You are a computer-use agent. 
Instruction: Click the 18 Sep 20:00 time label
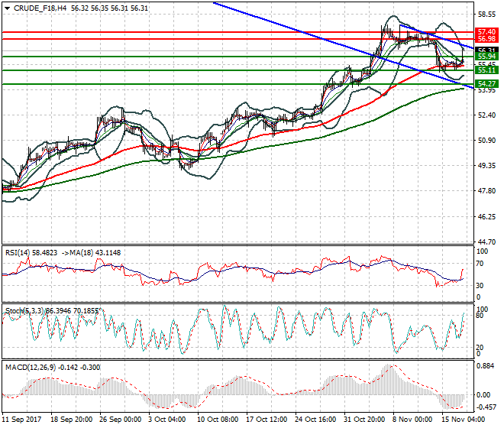[72, 420]
